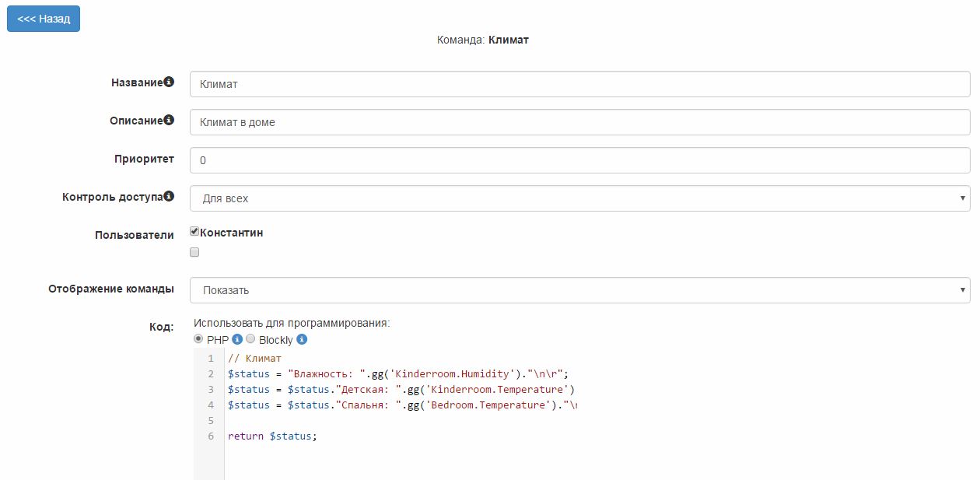The height and width of the screenshot is (480, 980).
Task: Go back with the Назад button
Action: (44, 19)
